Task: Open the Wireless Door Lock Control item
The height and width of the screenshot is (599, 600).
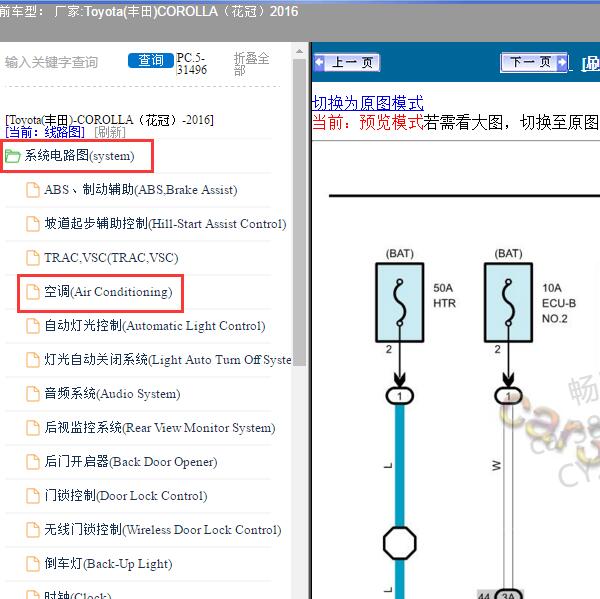Action: pyautogui.click(x=163, y=530)
